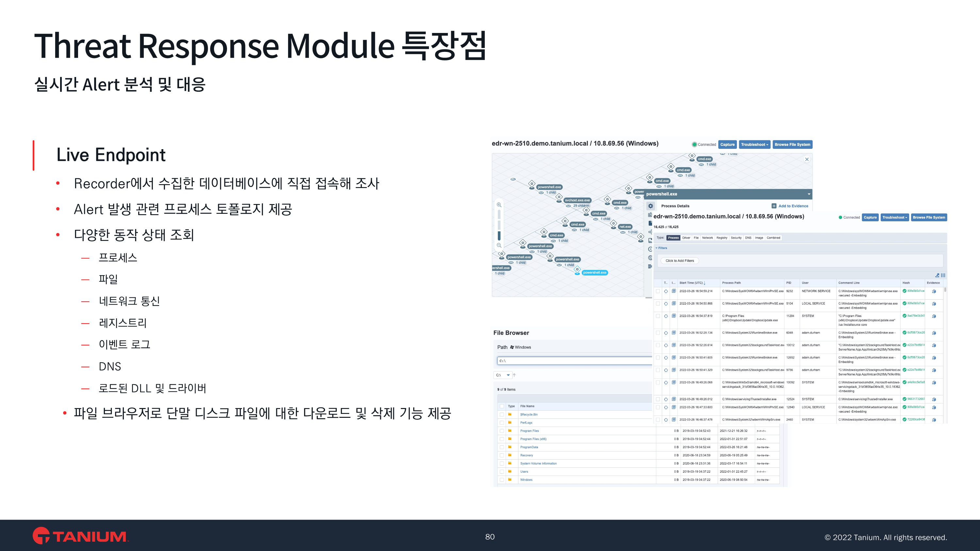
Task: Check first process row checkbox
Action: [658, 291]
